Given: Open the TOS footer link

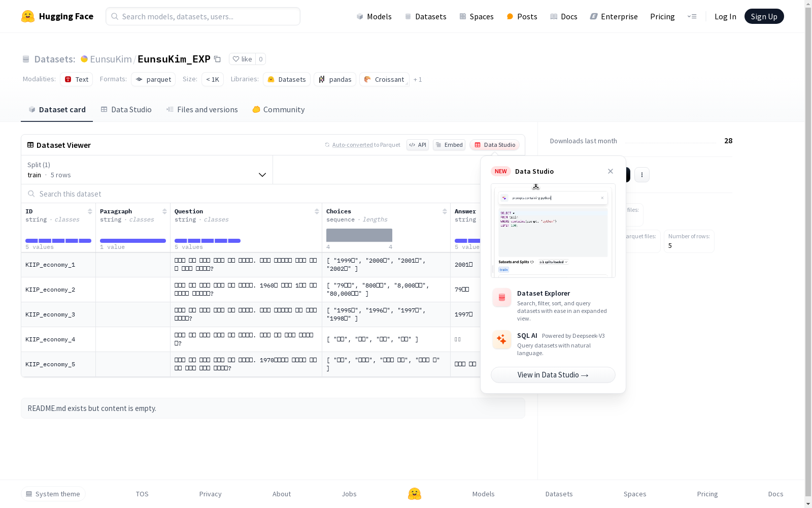Looking at the screenshot, I should tap(142, 494).
